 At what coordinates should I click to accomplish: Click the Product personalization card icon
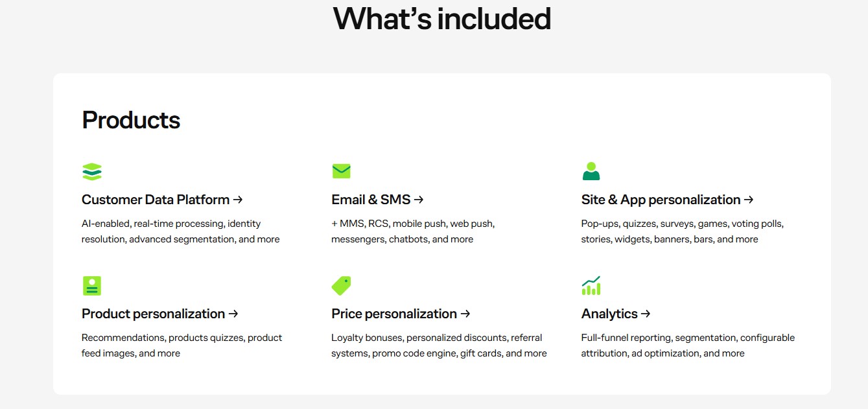pos(92,286)
